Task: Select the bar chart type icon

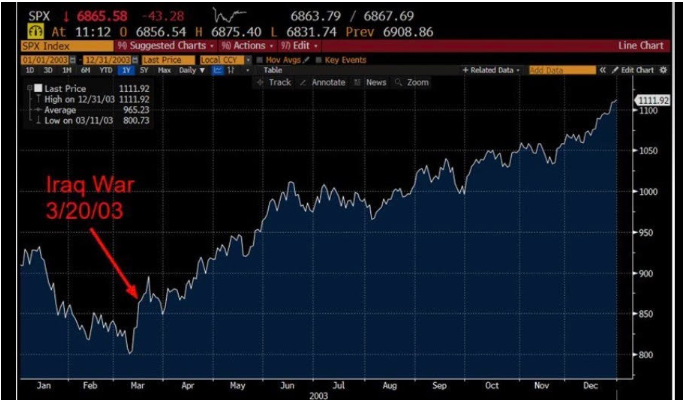Action: [231, 70]
